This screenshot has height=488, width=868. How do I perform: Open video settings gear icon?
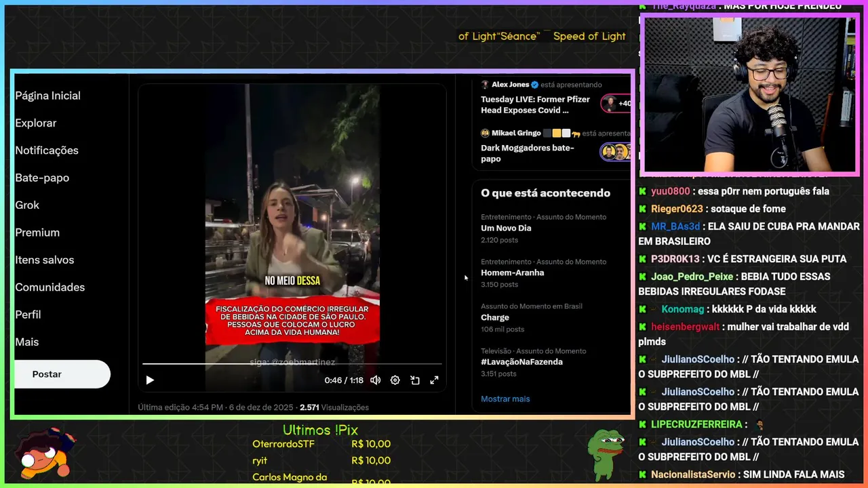[395, 380]
